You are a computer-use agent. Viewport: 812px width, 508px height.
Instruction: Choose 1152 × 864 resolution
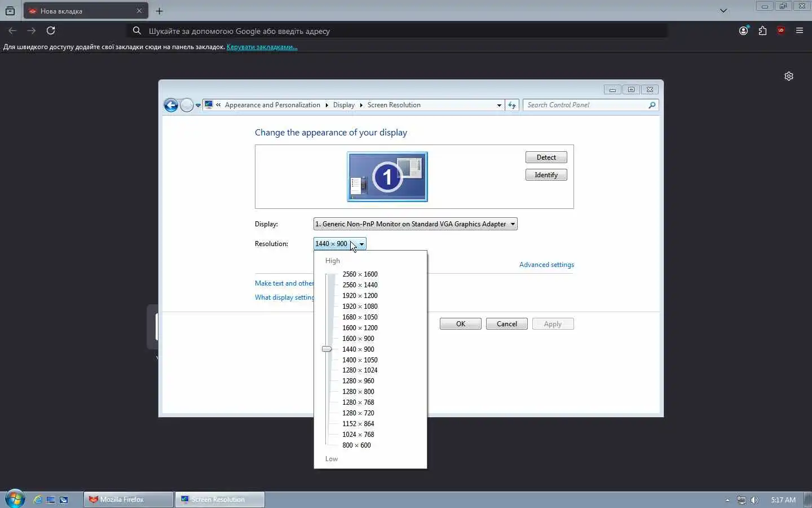358,424
